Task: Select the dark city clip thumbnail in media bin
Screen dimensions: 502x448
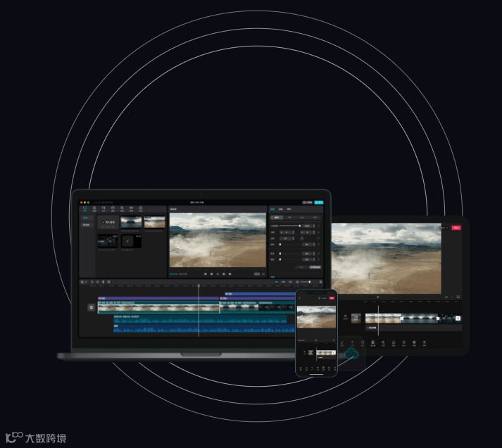Action: tap(108, 241)
